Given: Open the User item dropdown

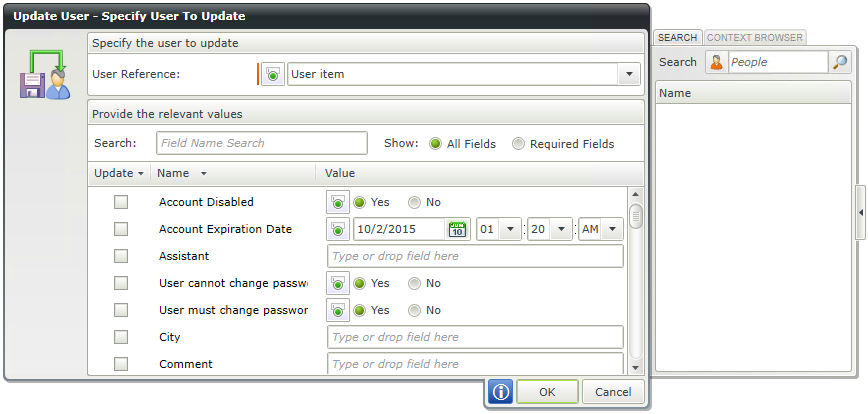Looking at the screenshot, I should tap(629, 74).
